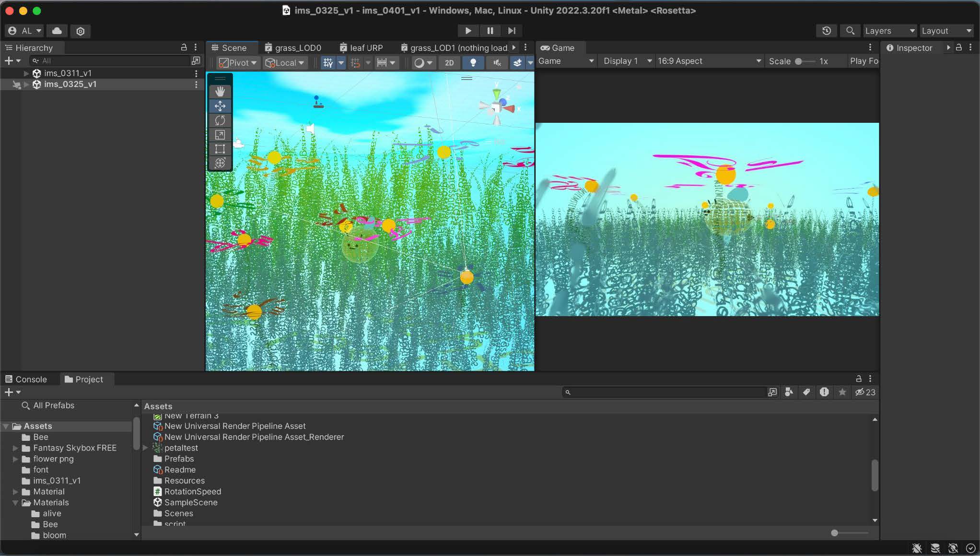Screen dimensions: 980x556
Task: Open the 16:9 Aspect dropdown
Action: 709,61
